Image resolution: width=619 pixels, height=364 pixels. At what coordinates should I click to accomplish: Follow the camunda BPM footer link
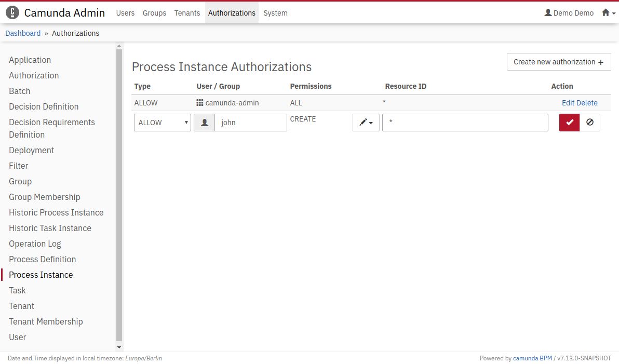[532, 358]
